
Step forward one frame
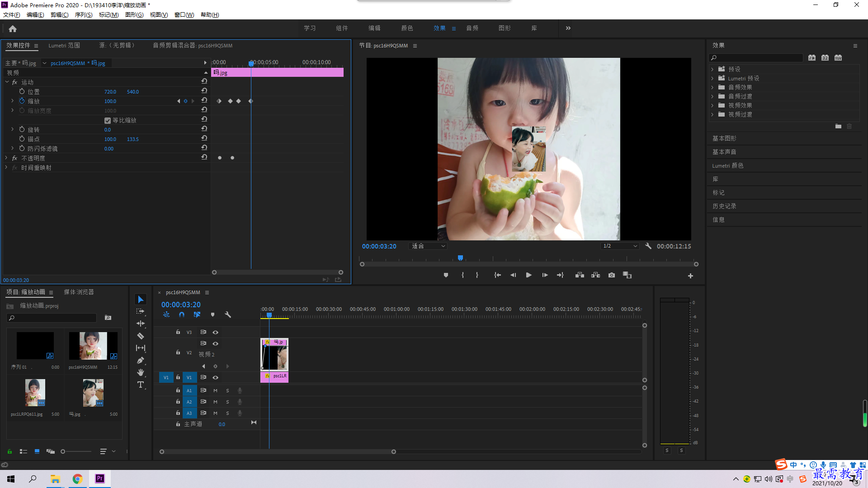click(x=545, y=275)
